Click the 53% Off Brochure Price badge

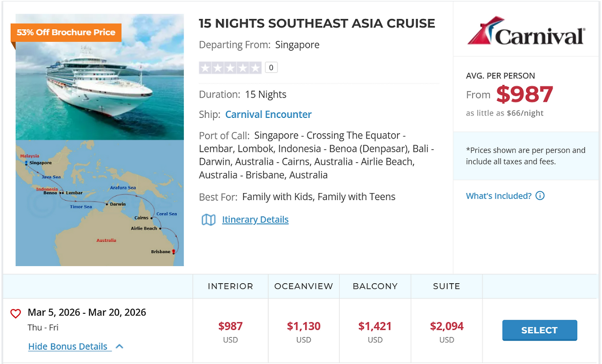tap(66, 32)
